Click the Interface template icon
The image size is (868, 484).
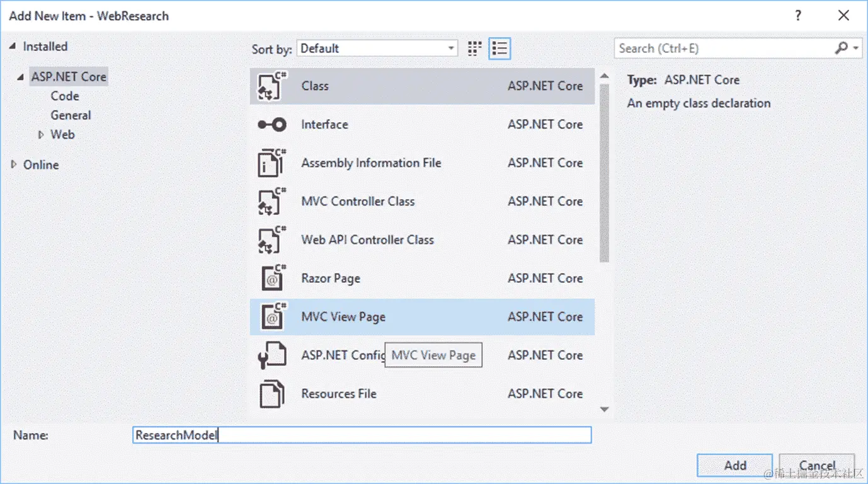pyautogui.click(x=273, y=125)
